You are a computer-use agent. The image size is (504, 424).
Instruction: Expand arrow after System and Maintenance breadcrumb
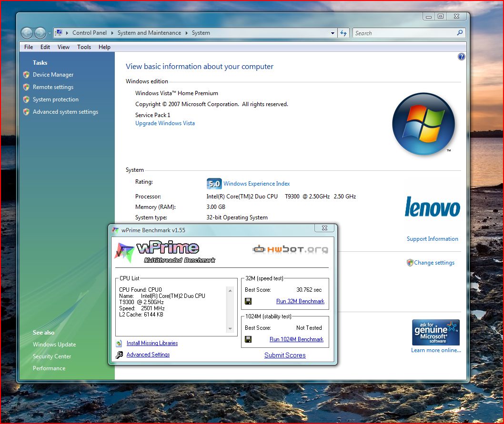pos(186,33)
